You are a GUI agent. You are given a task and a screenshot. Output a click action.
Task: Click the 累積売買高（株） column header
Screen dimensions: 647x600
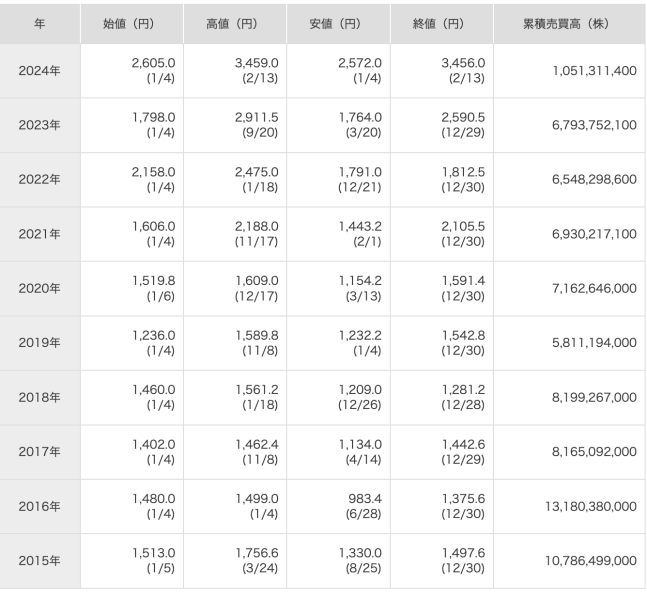567,22
